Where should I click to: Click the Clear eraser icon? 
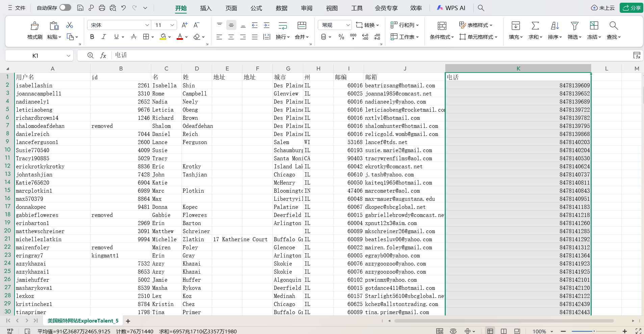[197, 37]
